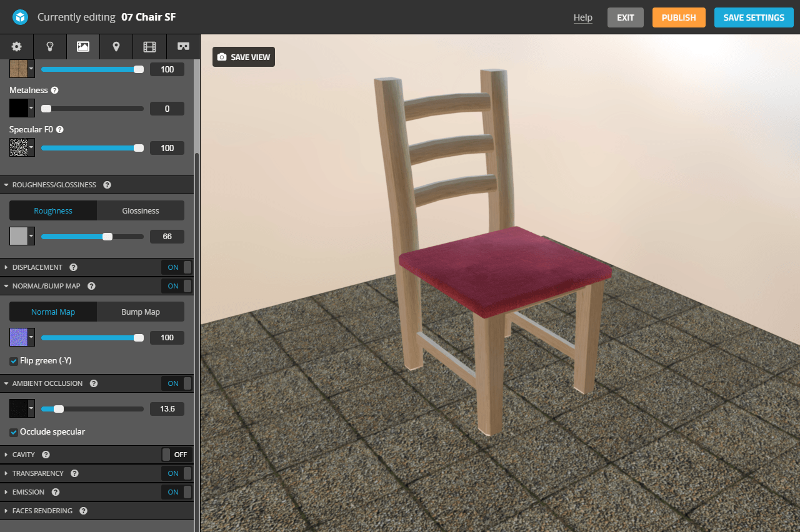The width and height of the screenshot is (800, 532).
Task: Open the Animation film strip tab
Action: [x=149, y=47]
